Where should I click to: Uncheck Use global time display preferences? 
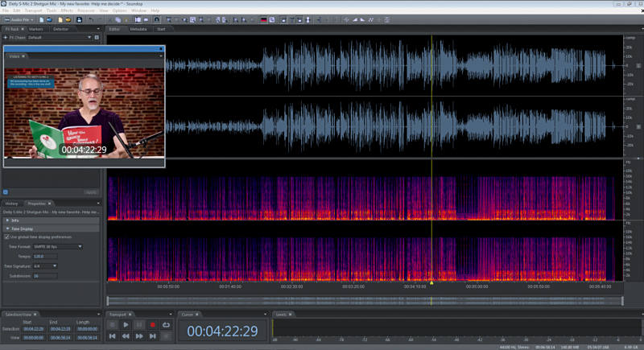(6, 237)
